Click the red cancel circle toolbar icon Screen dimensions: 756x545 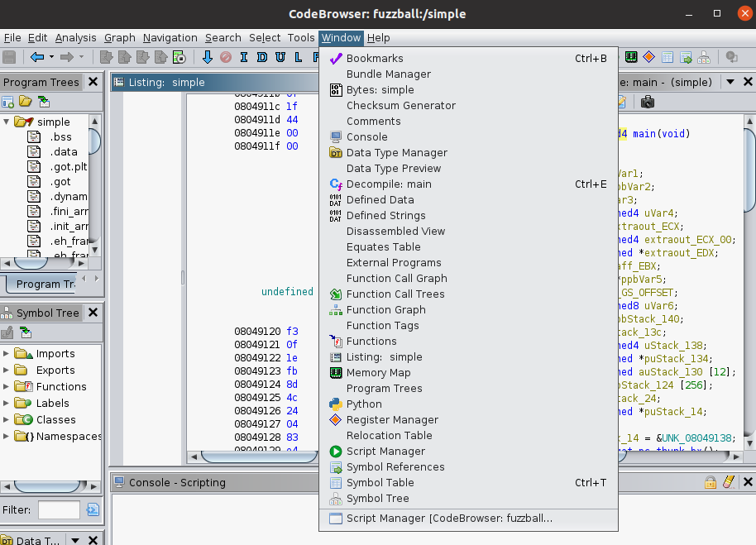(226, 57)
